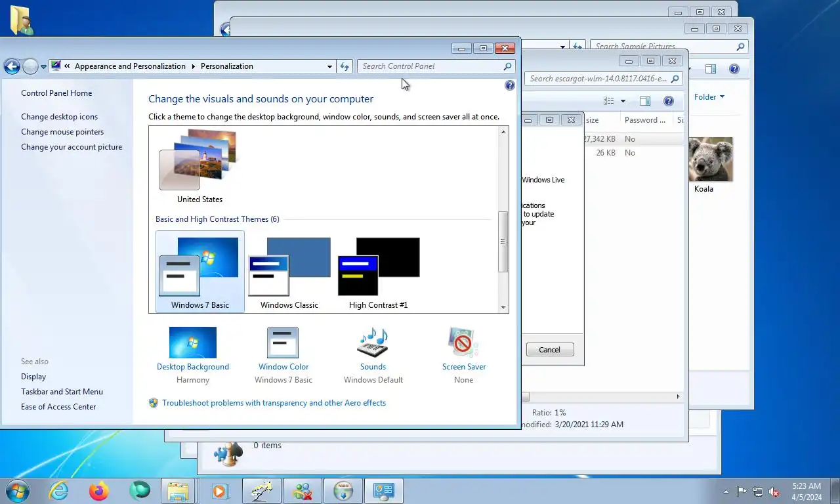The image size is (840, 504).
Task: Open Help in the escargot-wlm window
Action: point(669,101)
